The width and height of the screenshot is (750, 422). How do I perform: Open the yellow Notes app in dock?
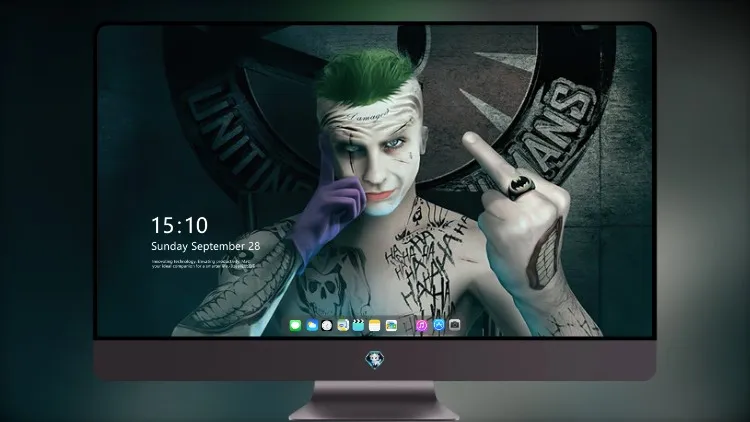coord(375,326)
